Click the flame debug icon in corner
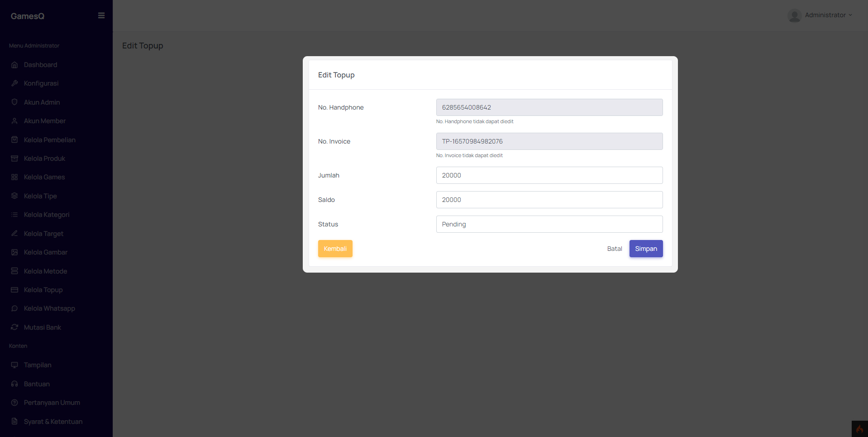Screen dimensions: 868x437 [860, 429]
